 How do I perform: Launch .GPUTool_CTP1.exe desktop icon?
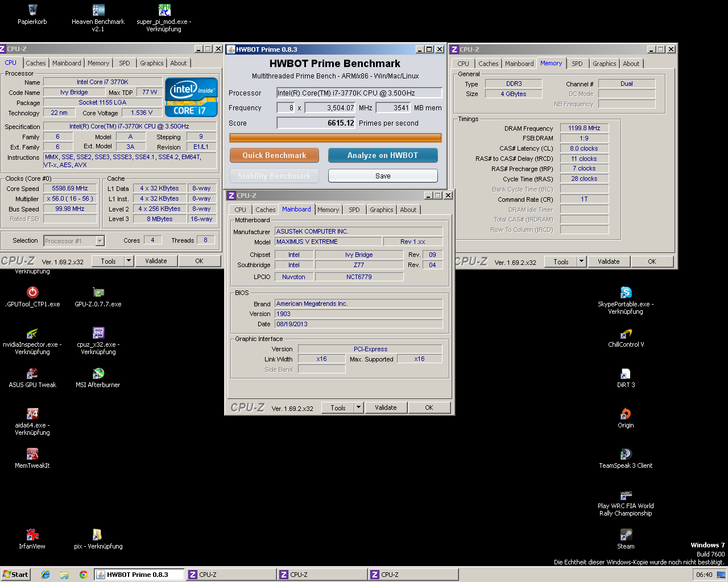[32, 292]
